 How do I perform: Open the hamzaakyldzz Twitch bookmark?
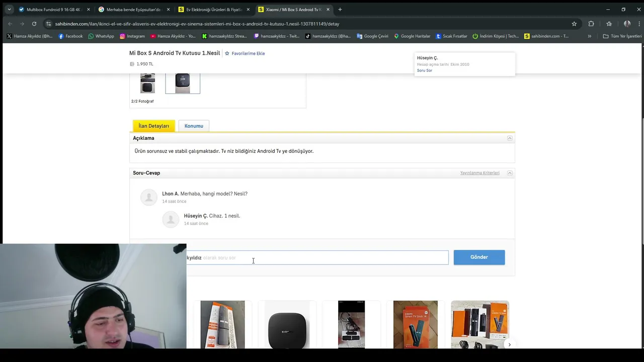click(276, 36)
